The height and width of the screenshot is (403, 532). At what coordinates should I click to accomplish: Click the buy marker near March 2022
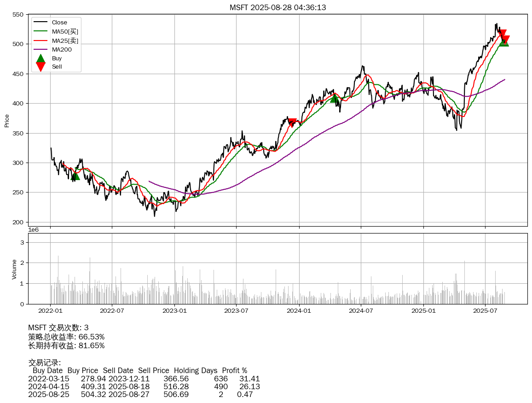click(75, 175)
